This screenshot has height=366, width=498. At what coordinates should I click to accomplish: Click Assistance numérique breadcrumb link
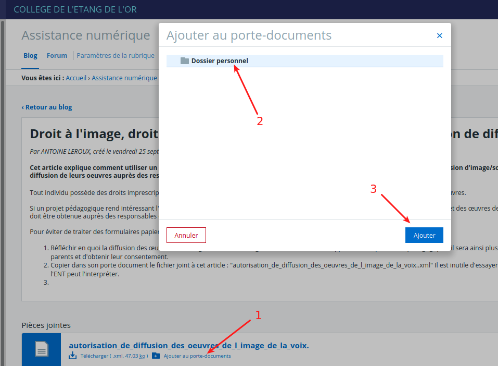click(124, 78)
